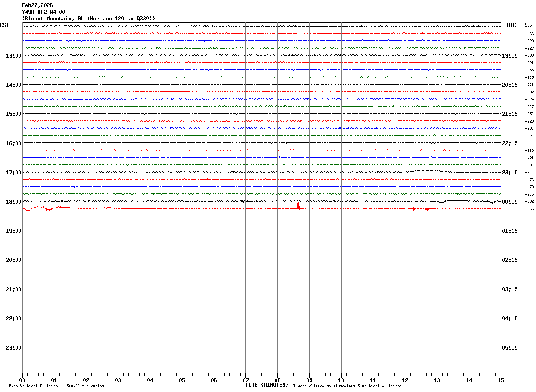The image size is (536, 392).
Task: Click minute label 14 on the time axis
Action: 469,380
